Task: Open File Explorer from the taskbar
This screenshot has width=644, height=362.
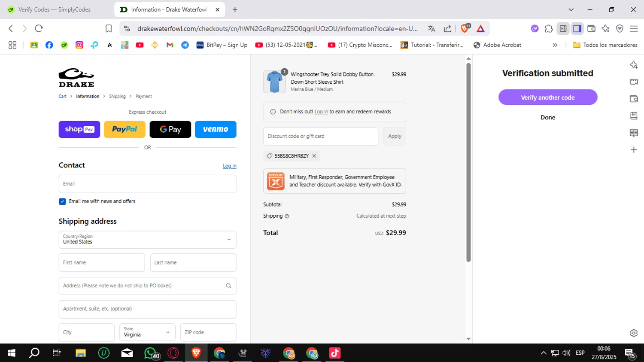Action: pos(81,353)
